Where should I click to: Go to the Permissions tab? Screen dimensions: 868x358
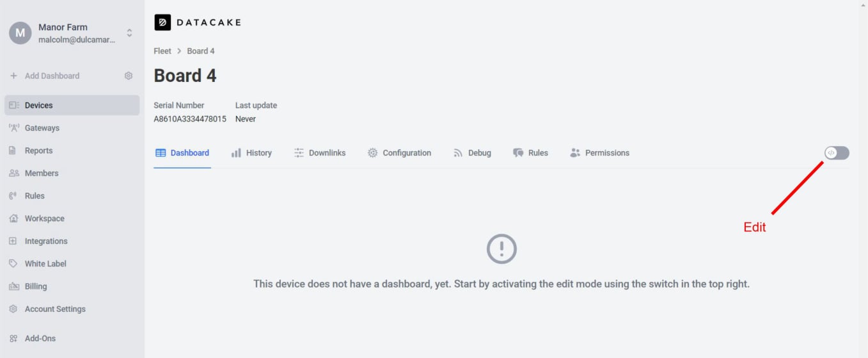[599, 153]
